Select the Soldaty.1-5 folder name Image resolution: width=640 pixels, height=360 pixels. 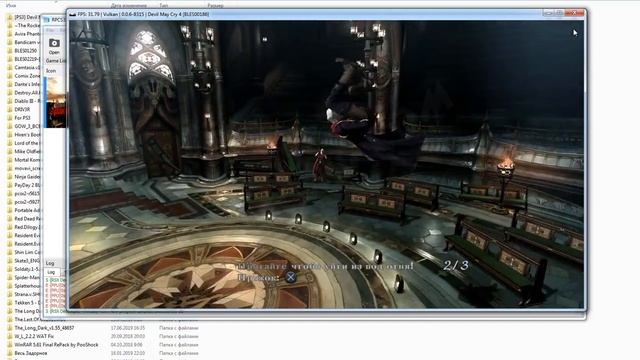pos(27,269)
